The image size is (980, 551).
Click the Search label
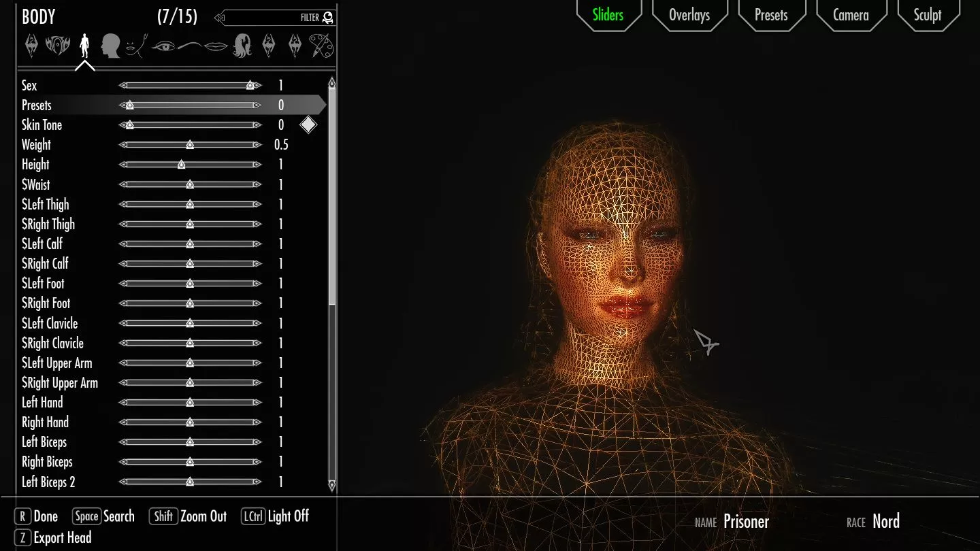[119, 516]
